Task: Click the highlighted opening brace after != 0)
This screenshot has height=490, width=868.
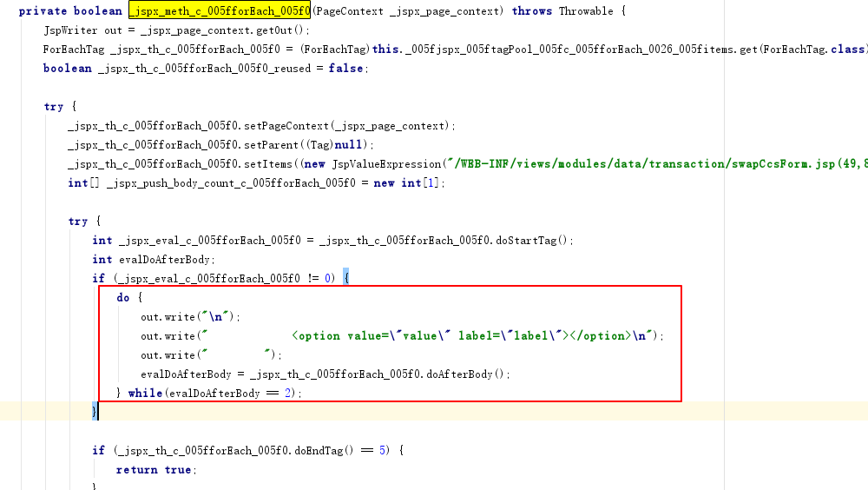Action: [346, 278]
